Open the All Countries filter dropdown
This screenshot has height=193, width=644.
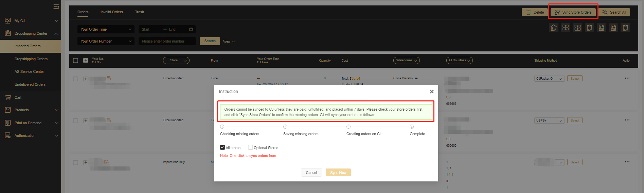coord(459,60)
